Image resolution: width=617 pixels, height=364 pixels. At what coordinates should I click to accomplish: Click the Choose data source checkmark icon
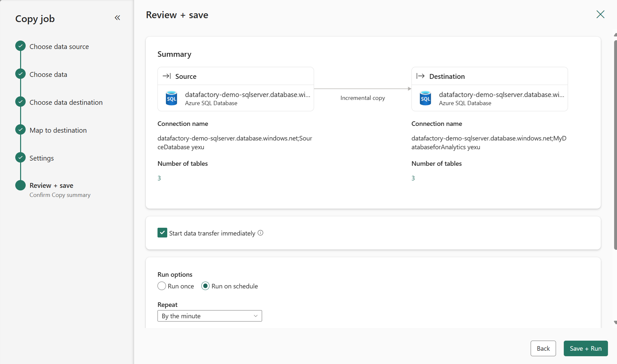point(20,46)
